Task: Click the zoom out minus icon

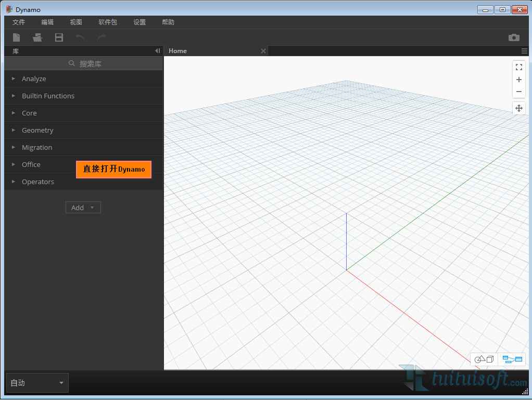Action: (x=518, y=92)
